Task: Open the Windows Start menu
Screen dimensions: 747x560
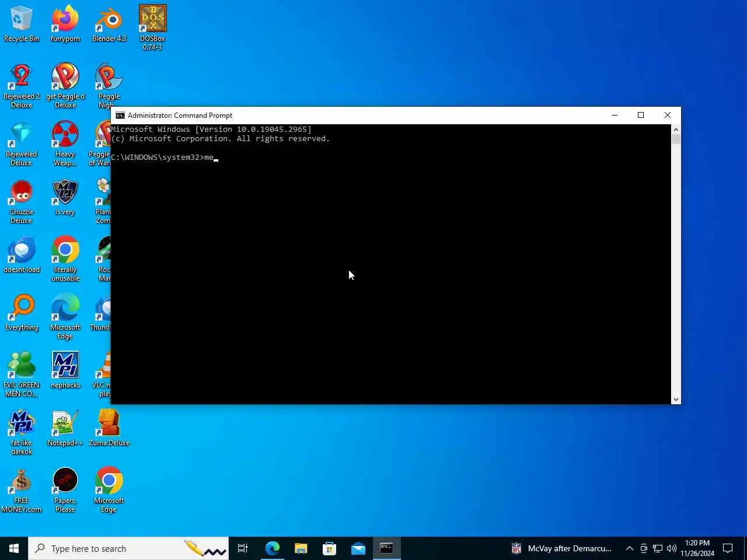Action: coord(14,548)
